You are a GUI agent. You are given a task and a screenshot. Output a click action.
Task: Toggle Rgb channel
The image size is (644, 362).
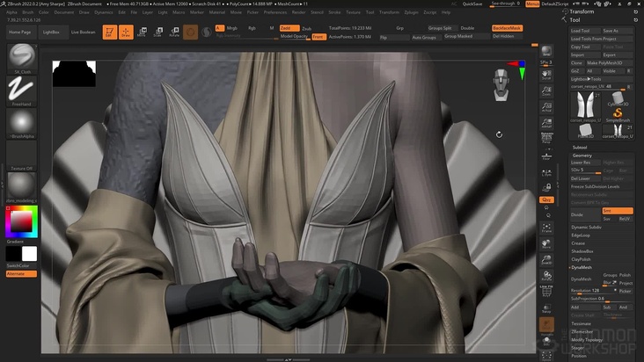[x=252, y=28]
